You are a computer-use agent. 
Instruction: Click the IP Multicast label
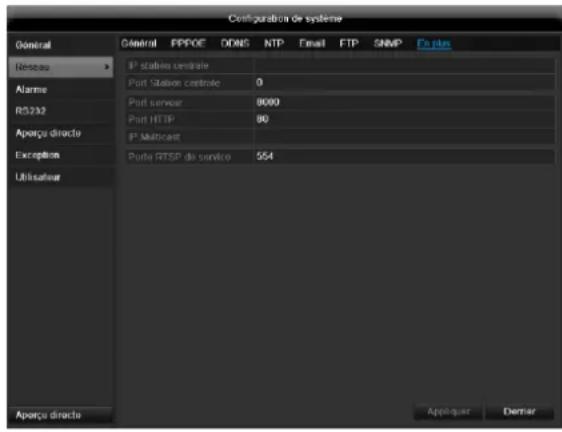(x=154, y=137)
